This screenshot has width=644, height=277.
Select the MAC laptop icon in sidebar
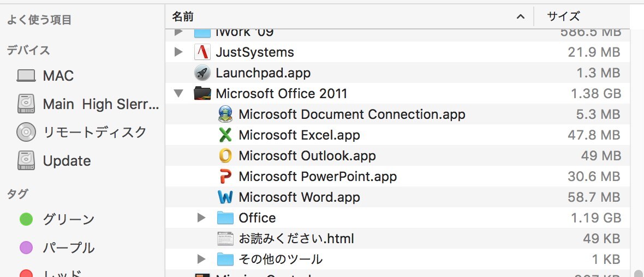pyautogui.click(x=26, y=76)
